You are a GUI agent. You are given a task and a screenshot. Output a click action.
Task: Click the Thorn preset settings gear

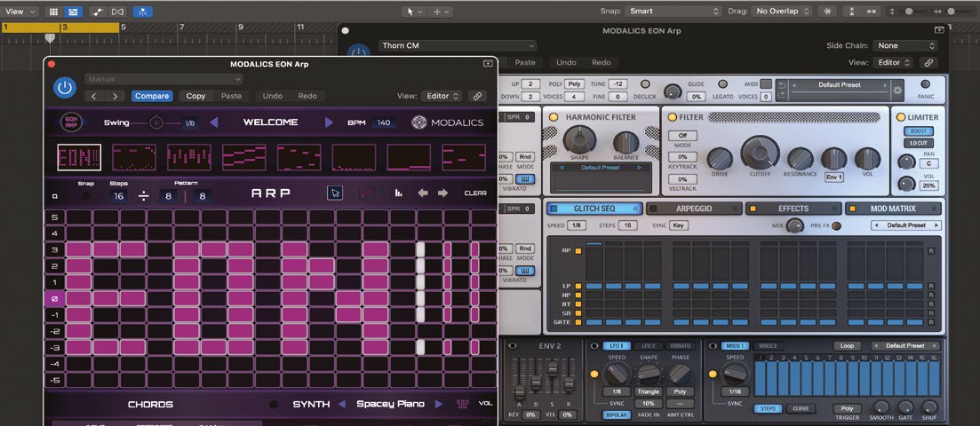click(897, 90)
